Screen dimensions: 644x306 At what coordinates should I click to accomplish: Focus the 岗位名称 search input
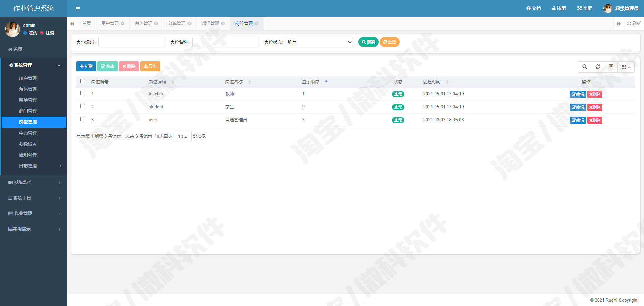[226, 42]
